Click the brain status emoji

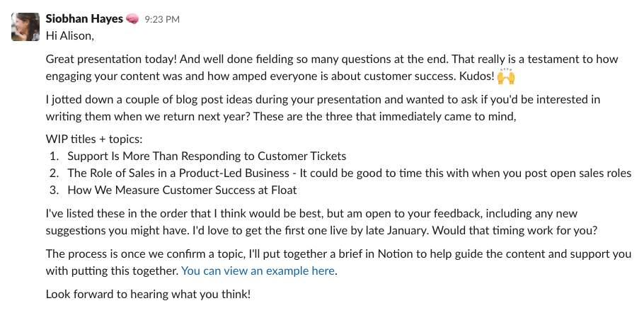tap(132, 19)
